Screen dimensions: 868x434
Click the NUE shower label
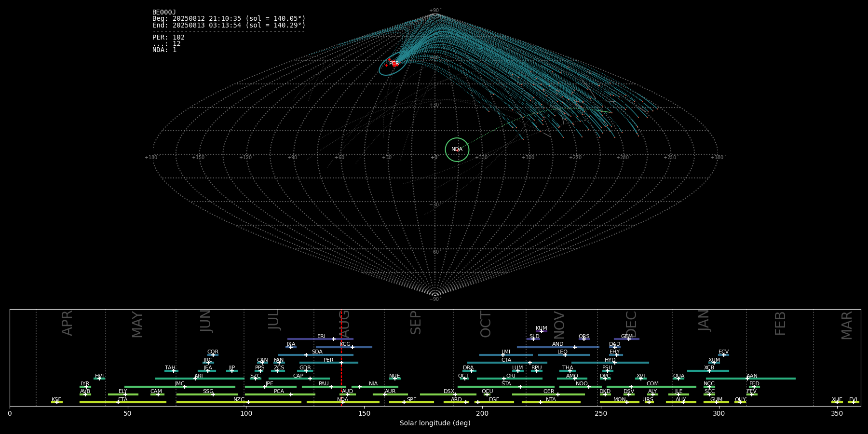point(394,376)
